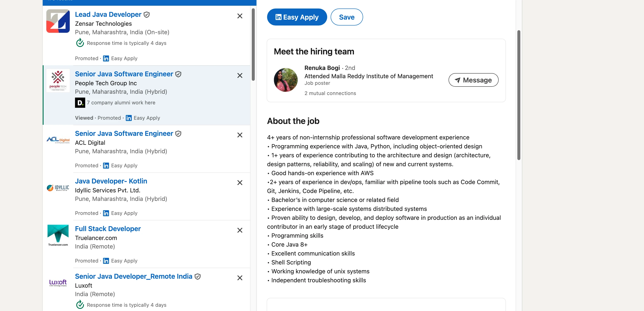The image size is (644, 311).
Task: Dismiss the Lead Java Developer job card
Action: click(x=240, y=16)
